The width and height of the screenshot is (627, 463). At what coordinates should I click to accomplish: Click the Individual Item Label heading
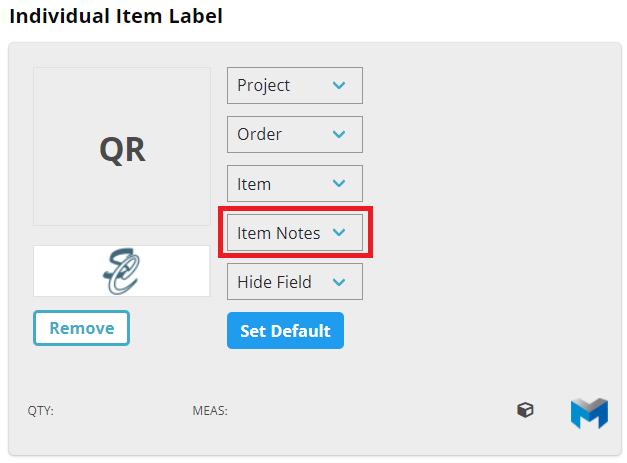coord(116,16)
